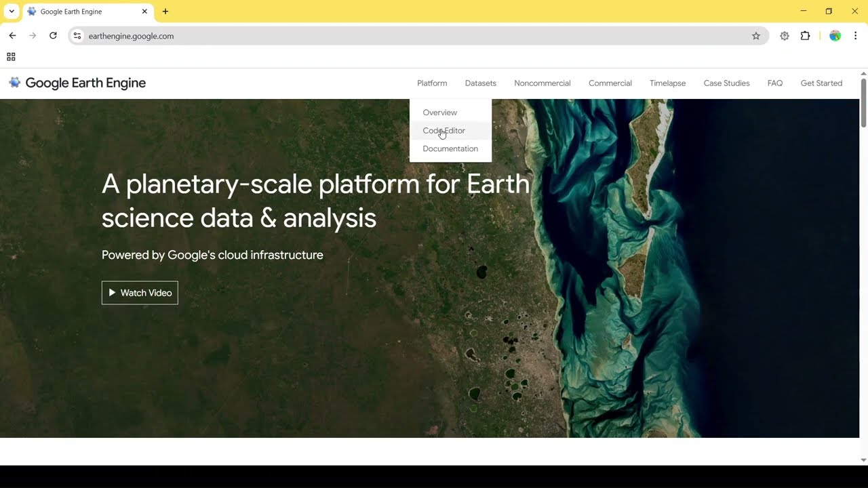Screen dimensions: 868x488
Task: Open a new tab with the plus button
Action: (165, 12)
